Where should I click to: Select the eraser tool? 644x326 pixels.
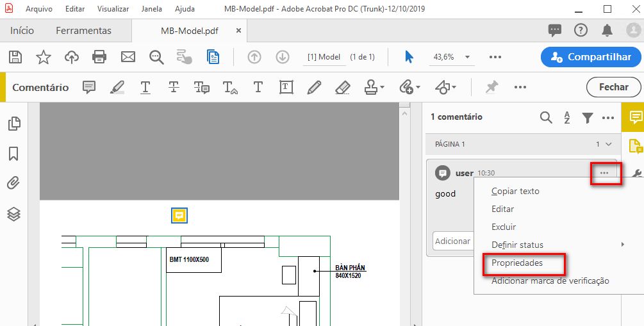click(343, 87)
